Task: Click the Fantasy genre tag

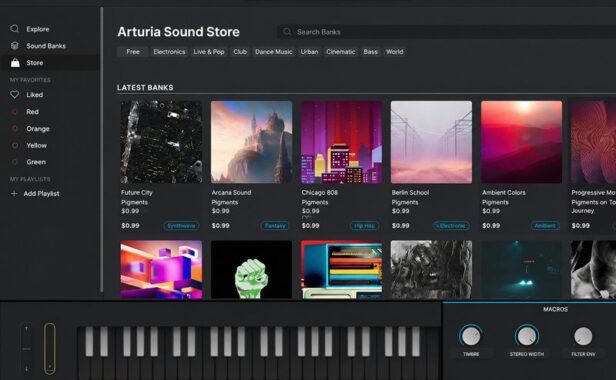Action: pos(275,226)
